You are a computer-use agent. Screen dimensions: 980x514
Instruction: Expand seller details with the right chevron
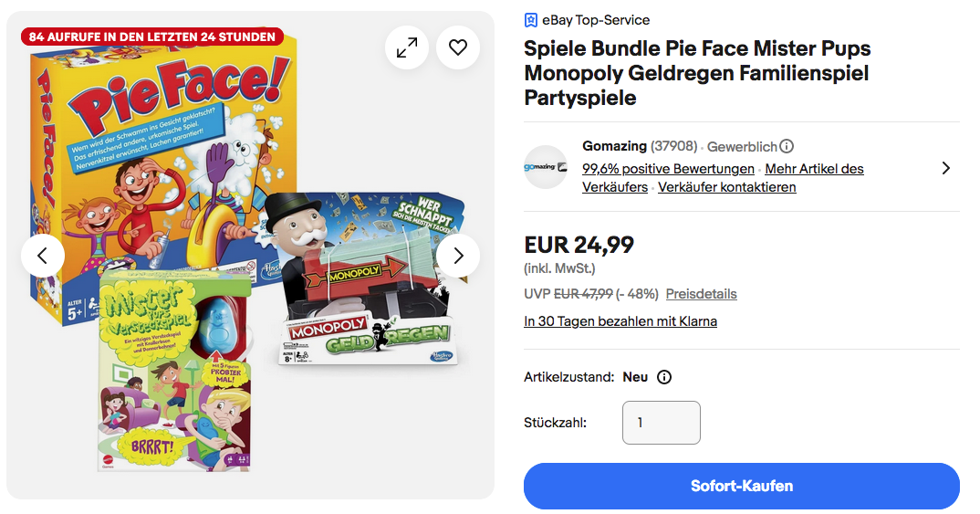[945, 168]
